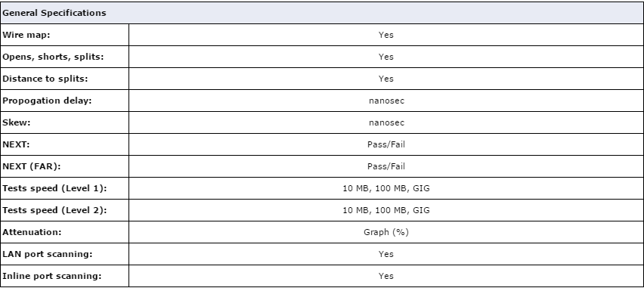Select Tests speed (Level 1) label
The image size is (644, 288).
(54, 188)
